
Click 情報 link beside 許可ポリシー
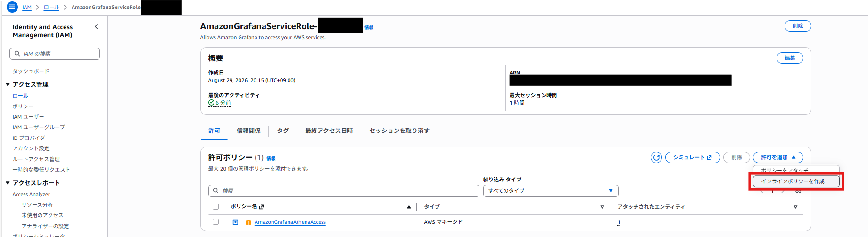point(271,159)
